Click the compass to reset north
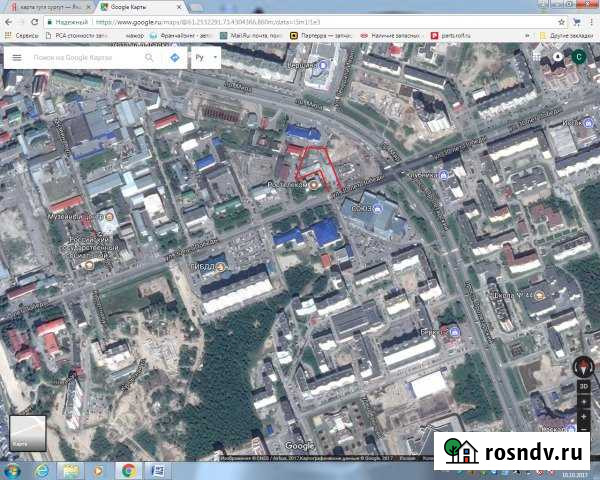 (583, 367)
